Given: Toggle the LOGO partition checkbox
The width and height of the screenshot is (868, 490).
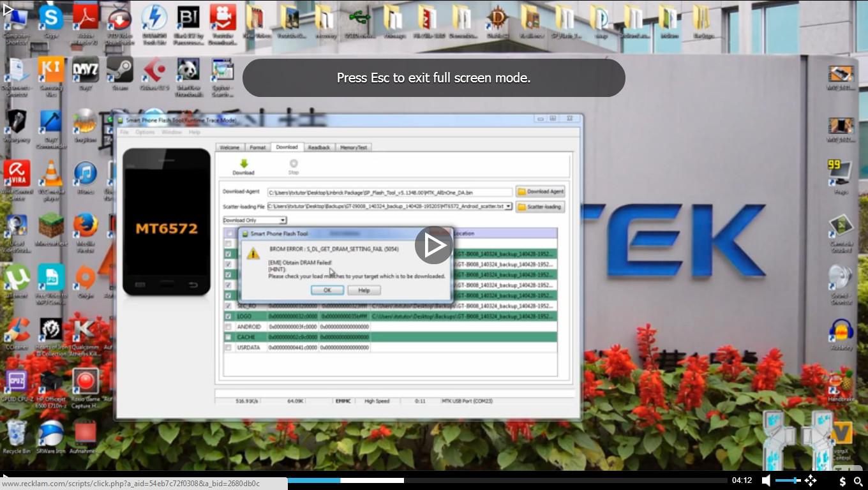Looking at the screenshot, I should [x=228, y=316].
